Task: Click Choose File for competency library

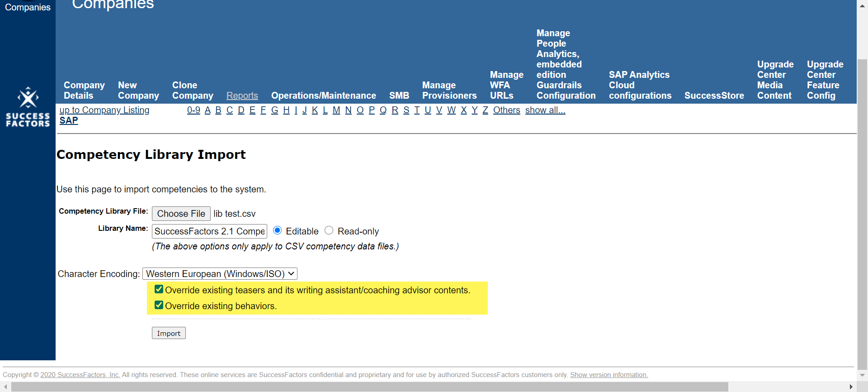Action: coord(181,214)
